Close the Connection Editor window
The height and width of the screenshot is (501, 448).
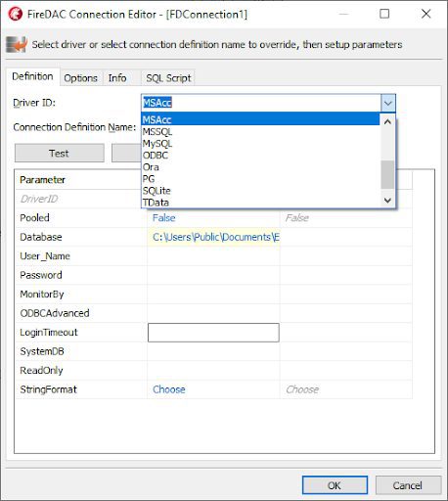pyautogui.click(x=426, y=14)
